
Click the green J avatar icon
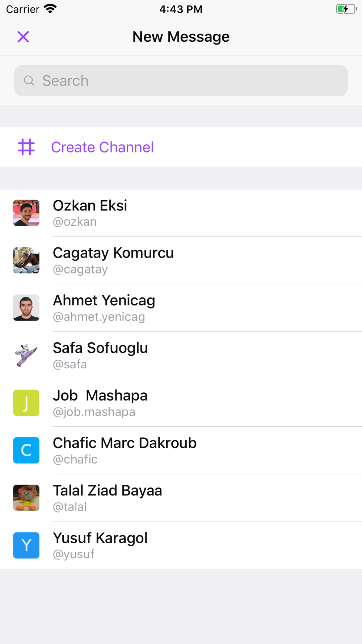click(x=26, y=403)
